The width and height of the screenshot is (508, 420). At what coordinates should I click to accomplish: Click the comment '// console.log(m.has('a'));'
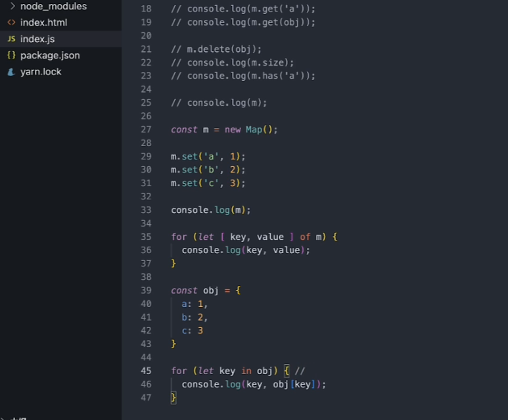click(243, 76)
